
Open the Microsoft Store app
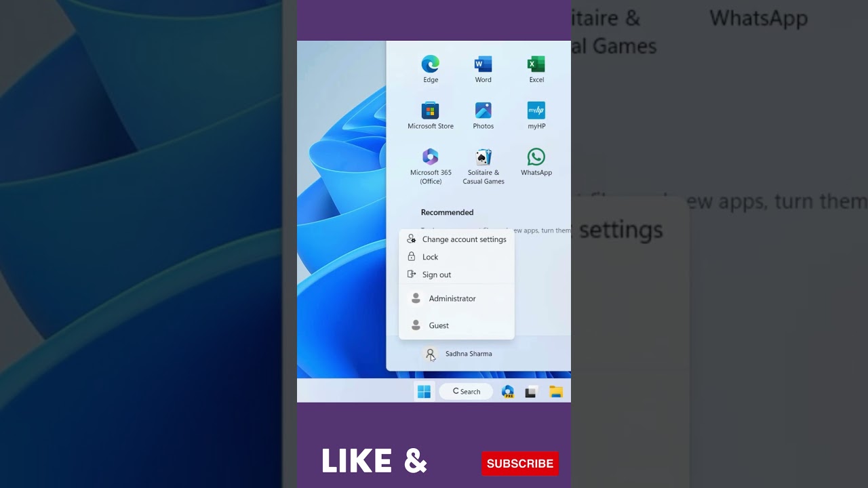431,115
